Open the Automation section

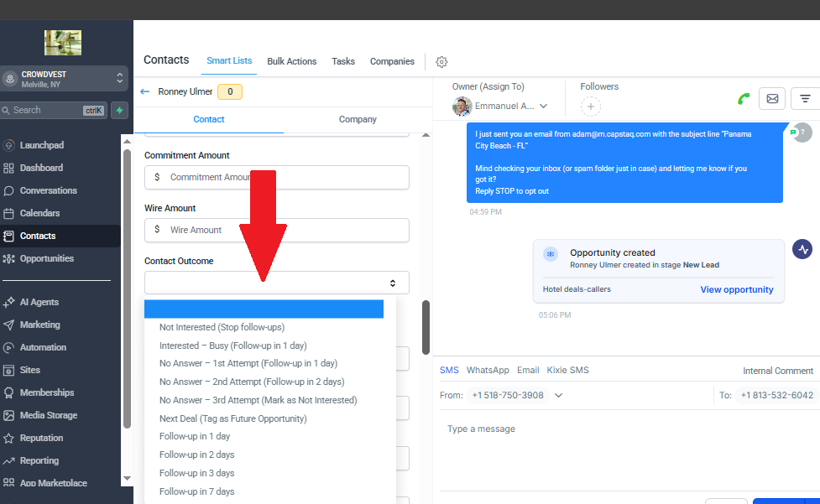click(43, 347)
